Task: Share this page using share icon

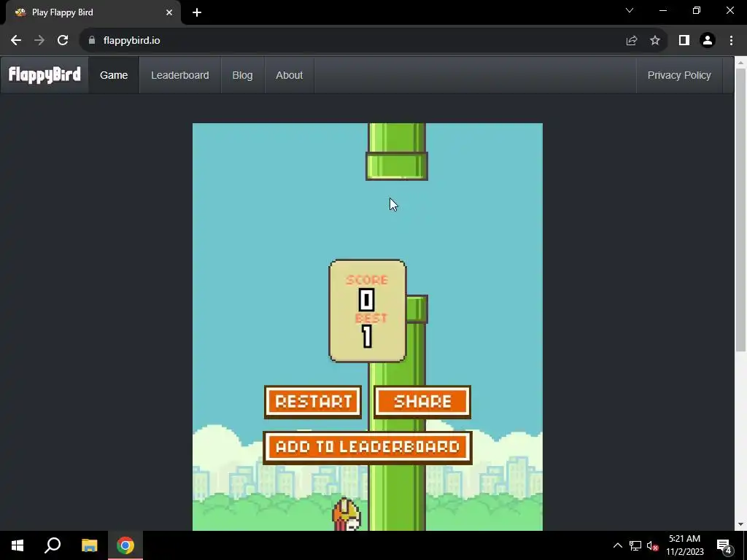Action: tap(632, 41)
